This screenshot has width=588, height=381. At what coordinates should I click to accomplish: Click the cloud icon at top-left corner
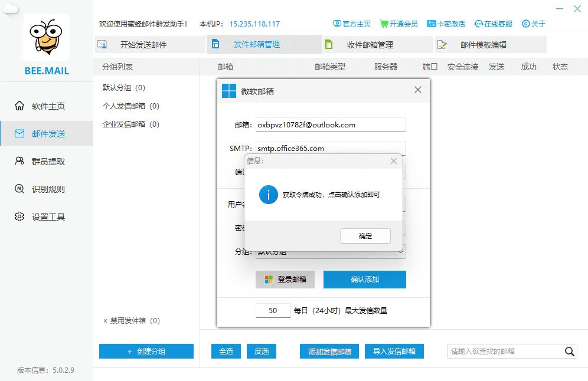[x=10, y=8]
